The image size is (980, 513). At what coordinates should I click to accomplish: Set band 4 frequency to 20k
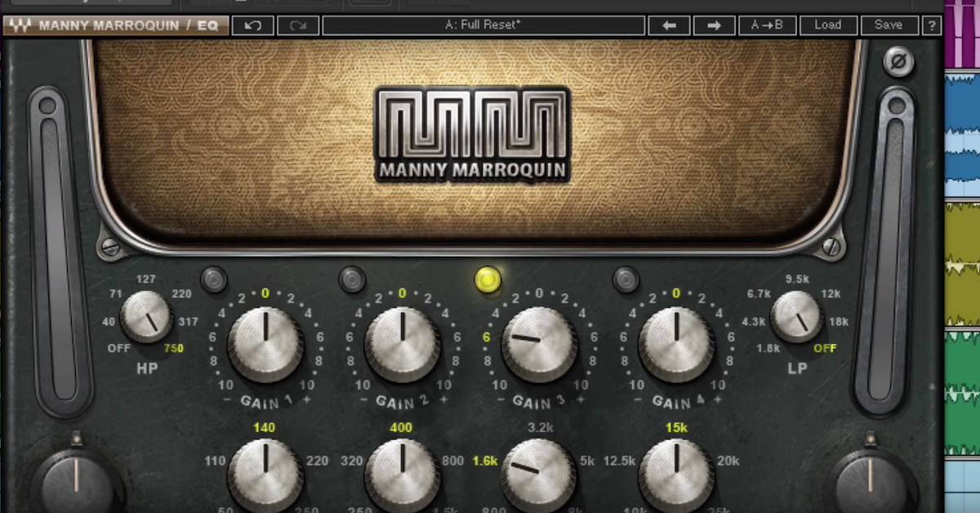coord(728,462)
